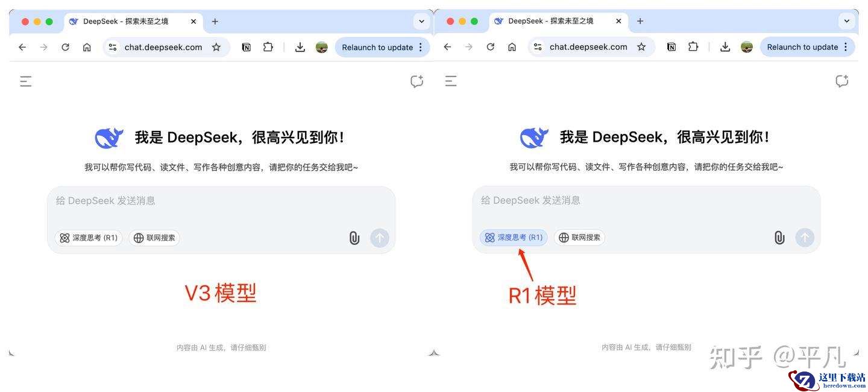
Task: Disable 深度思考 (R1) in right window
Action: pyautogui.click(x=514, y=238)
